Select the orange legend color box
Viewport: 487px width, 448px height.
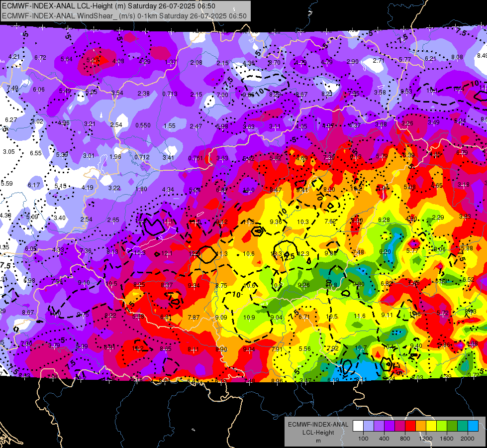[x=421, y=426]
